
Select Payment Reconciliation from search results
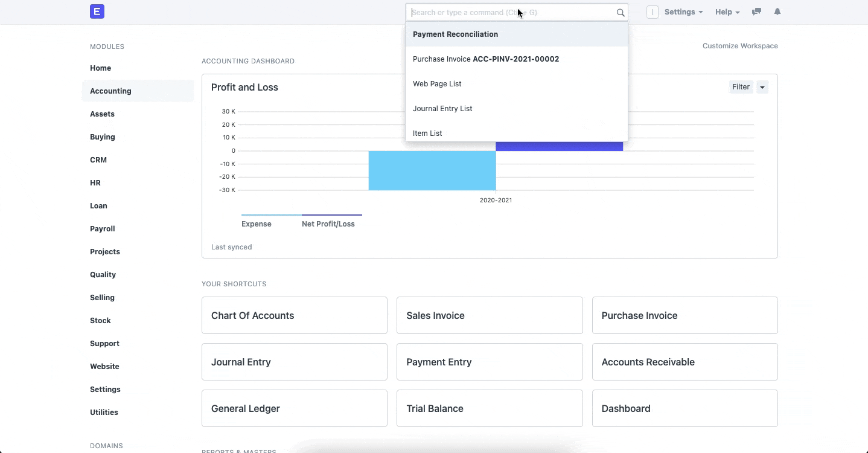click(x=455, y=34)
